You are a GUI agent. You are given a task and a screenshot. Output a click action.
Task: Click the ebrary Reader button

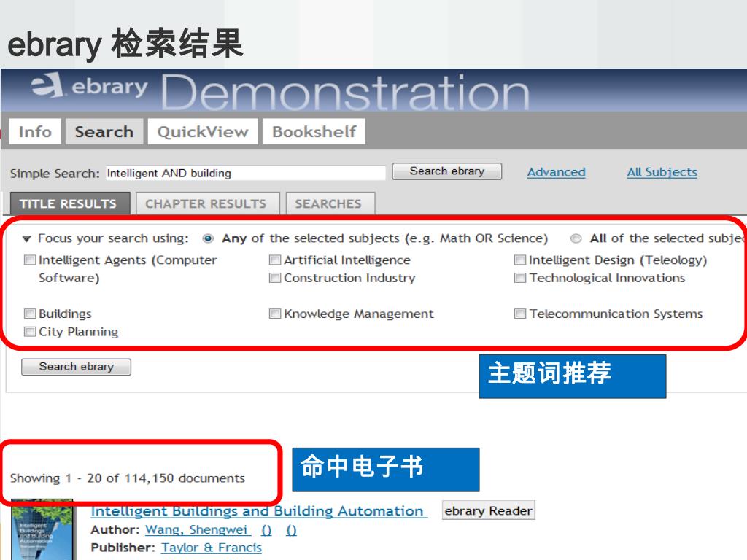(488, 510)
